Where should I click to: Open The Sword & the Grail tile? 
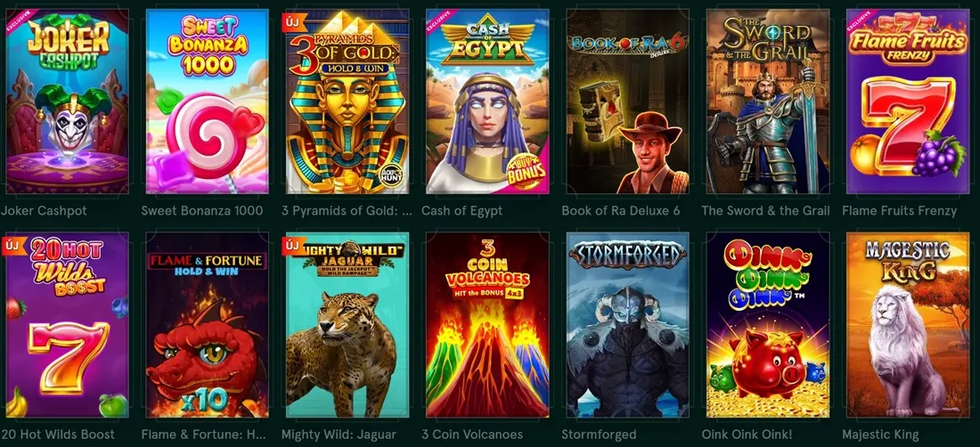[767, 102]
